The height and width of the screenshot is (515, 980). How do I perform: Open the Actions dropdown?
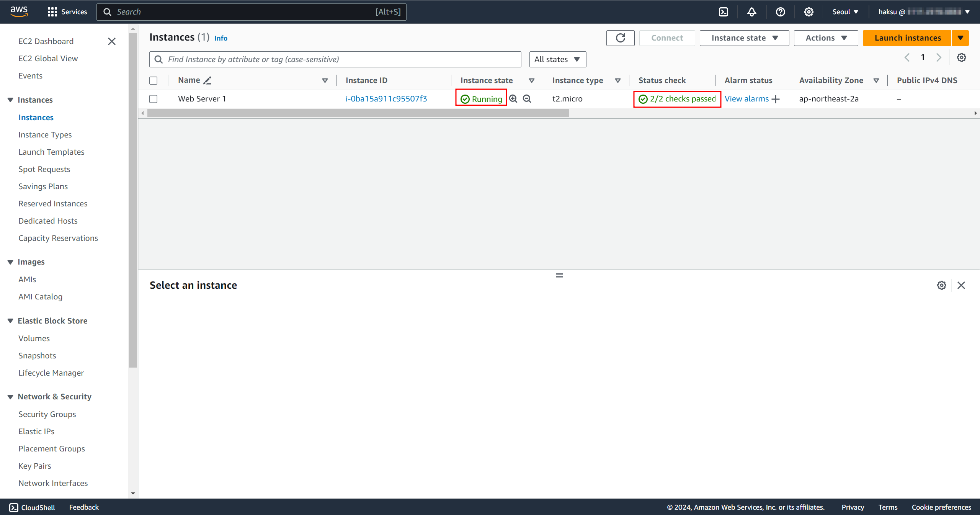825,38
